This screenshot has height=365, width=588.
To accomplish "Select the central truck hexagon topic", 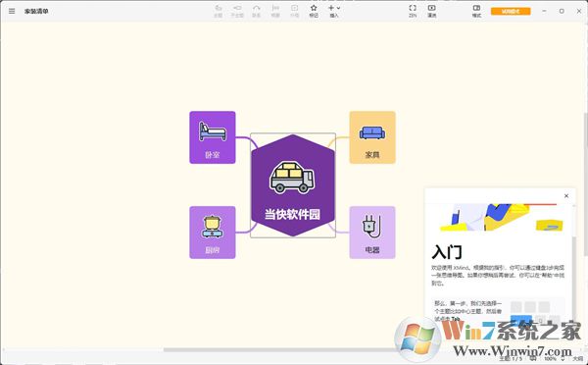I will 293,185.
